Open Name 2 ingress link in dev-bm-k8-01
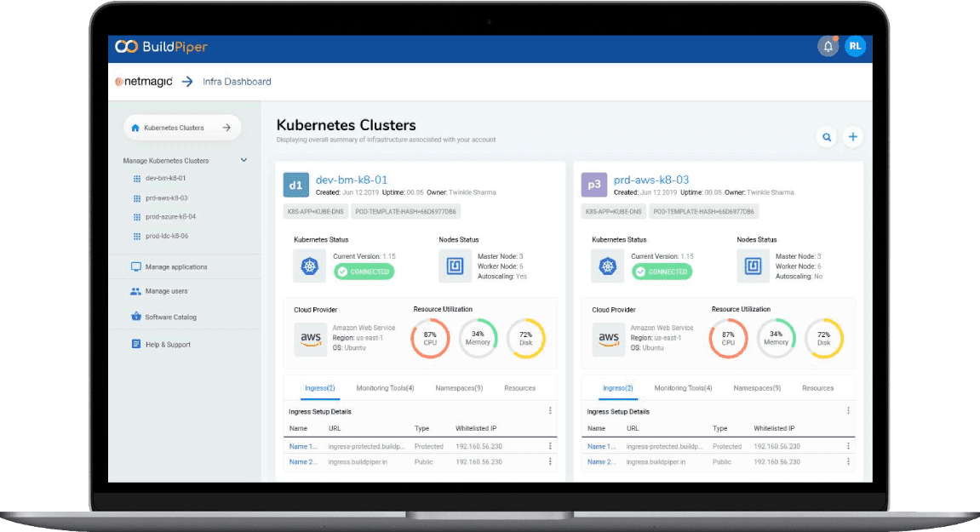The image size is (980, 532). [303, 462]
